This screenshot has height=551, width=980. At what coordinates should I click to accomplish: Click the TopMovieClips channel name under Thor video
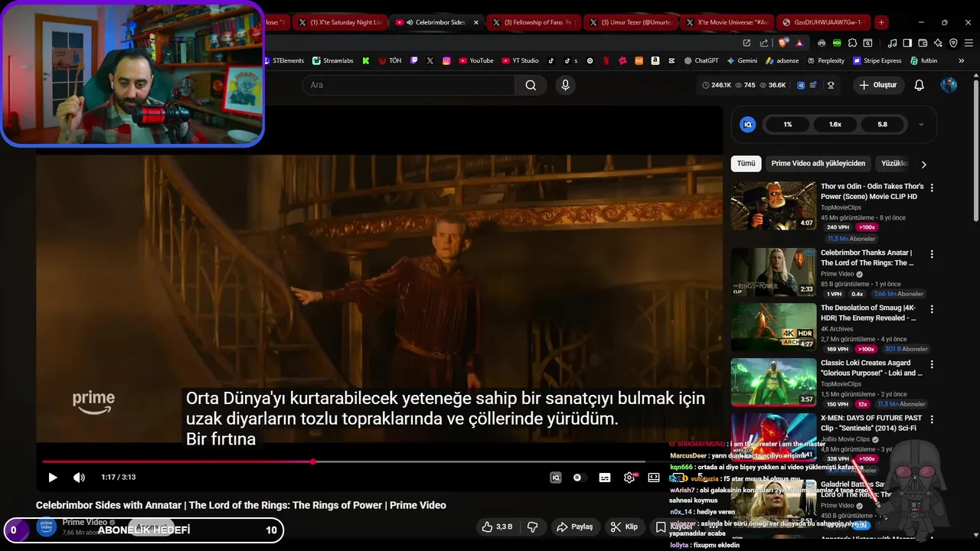pos(841,207)
